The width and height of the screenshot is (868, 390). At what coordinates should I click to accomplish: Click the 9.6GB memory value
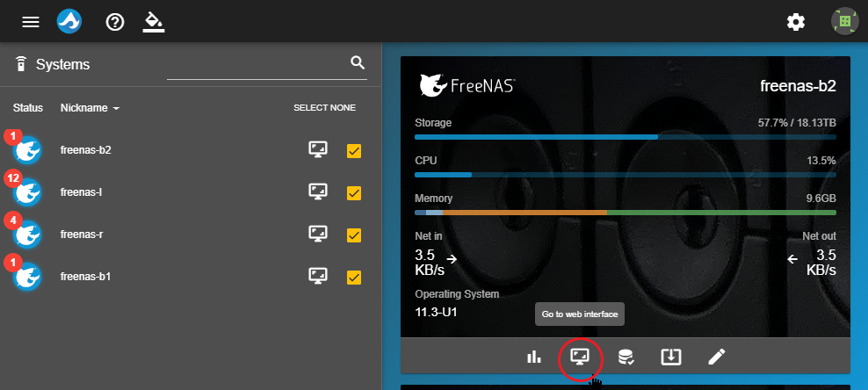[x=821, y=198]
